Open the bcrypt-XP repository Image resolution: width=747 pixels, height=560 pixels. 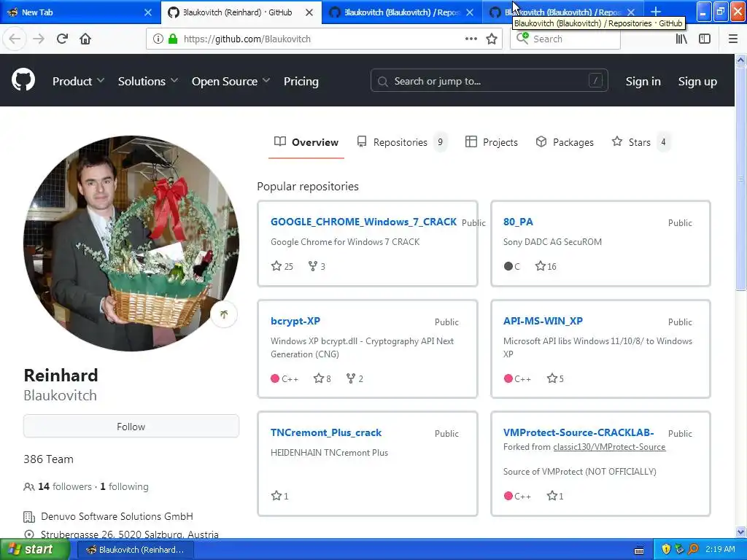click(x=295, y=321)
